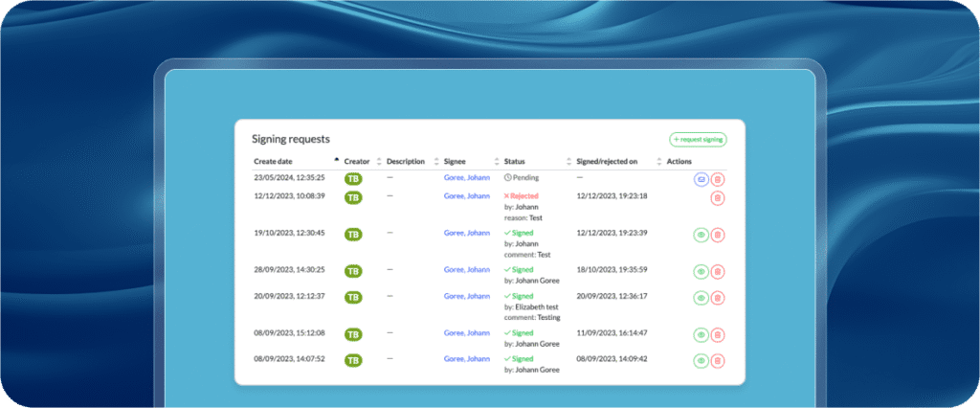Click the request signing button
The width and height of the screenshot is (980, 408).
[x=698, y=140]
